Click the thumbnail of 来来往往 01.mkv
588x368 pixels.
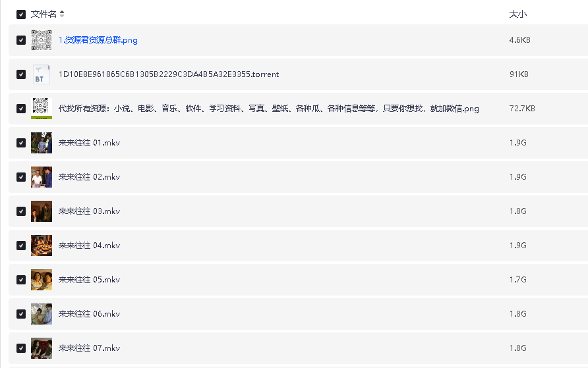[x=41, y=143]
